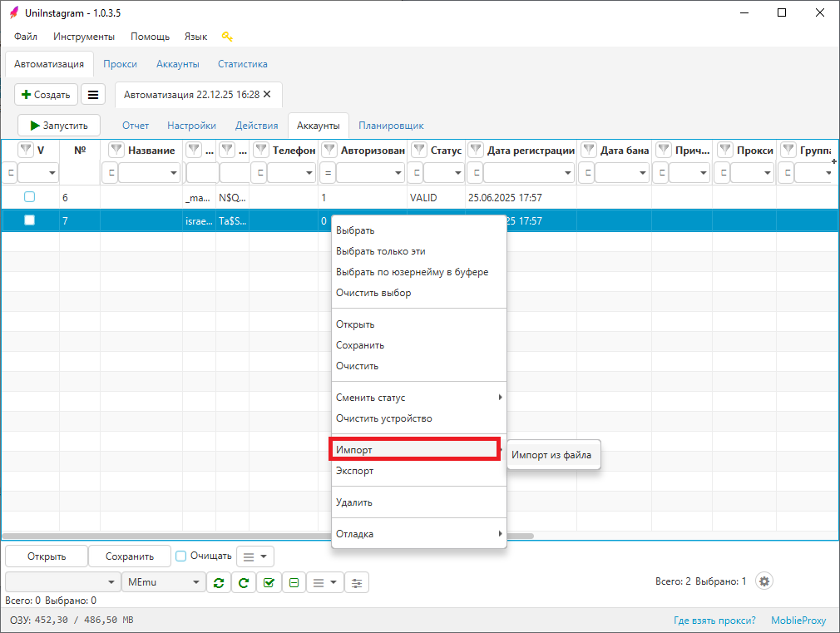
Task: Tick the checkbox for account row 7
Action: pos(30,220)
